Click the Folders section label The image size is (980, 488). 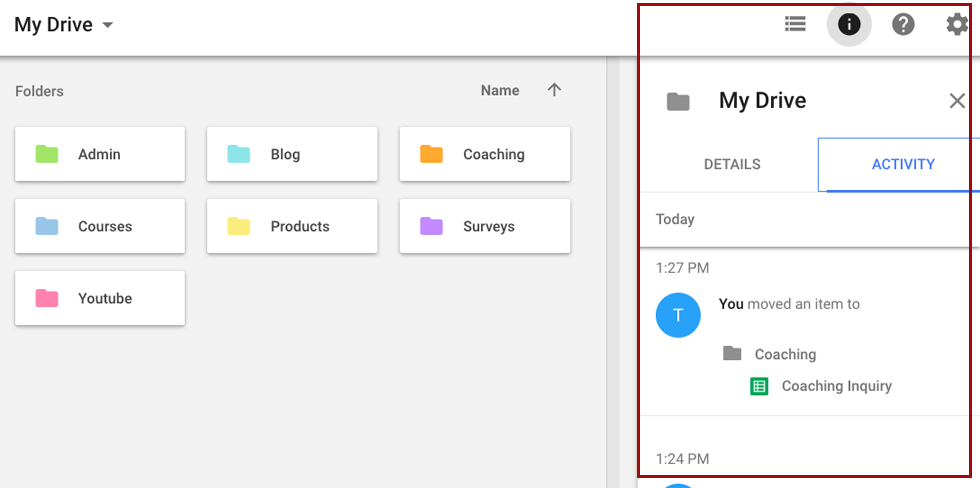point(39,91)
